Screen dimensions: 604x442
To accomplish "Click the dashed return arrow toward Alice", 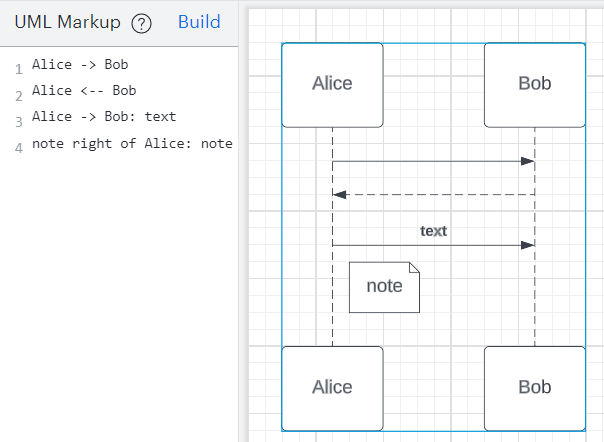I will point(432,195).
